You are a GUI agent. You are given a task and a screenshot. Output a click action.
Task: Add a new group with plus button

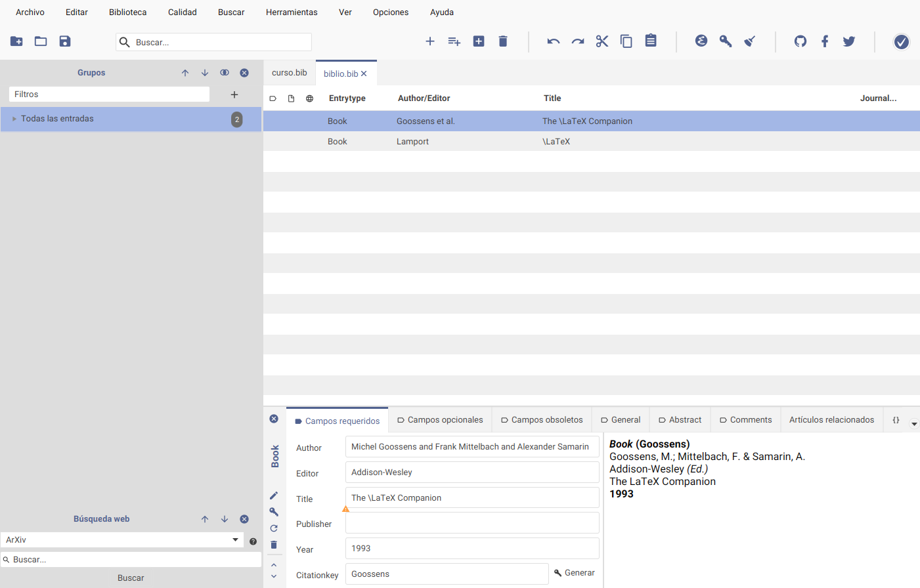pos(234,94)
